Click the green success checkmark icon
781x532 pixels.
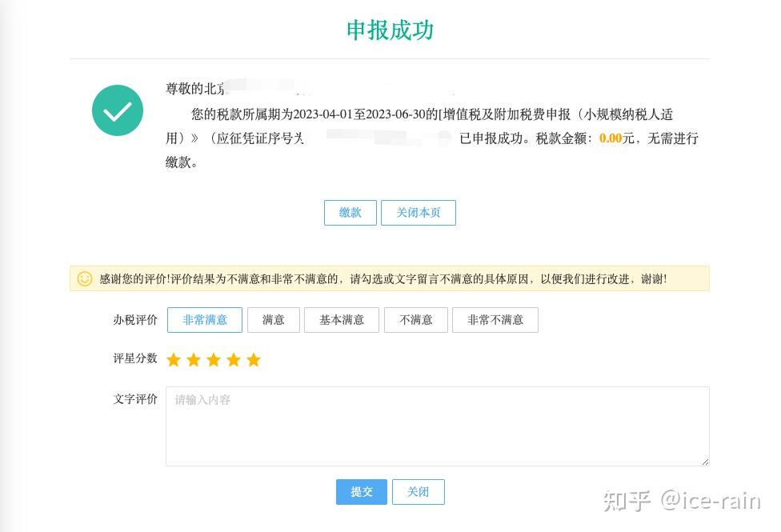117,110
